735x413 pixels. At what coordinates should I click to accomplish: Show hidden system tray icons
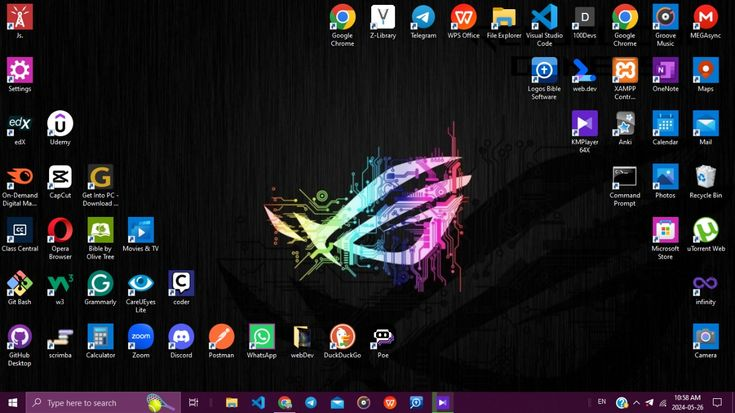(636, 403)
